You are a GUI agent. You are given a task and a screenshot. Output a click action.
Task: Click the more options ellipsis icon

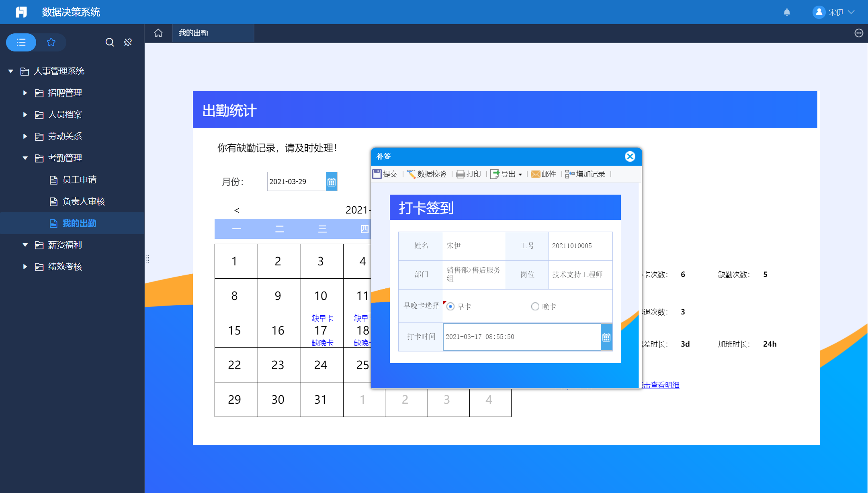(859, 33)
